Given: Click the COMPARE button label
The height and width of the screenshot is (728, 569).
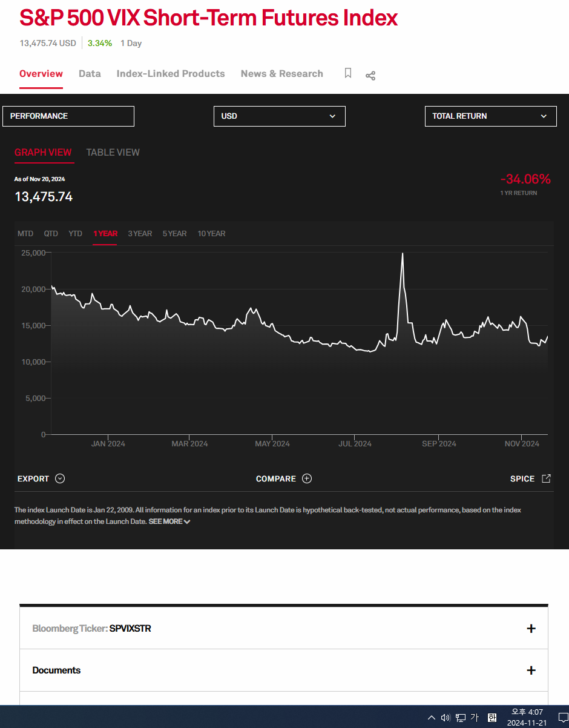Looking at the screenshot, I should tap(276, 478).
